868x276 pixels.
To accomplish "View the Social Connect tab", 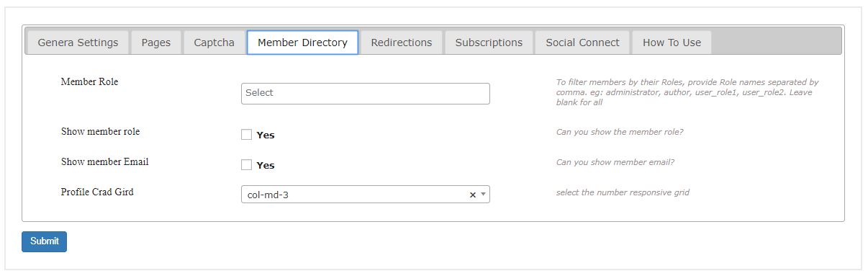I will [x=582, y=43].
